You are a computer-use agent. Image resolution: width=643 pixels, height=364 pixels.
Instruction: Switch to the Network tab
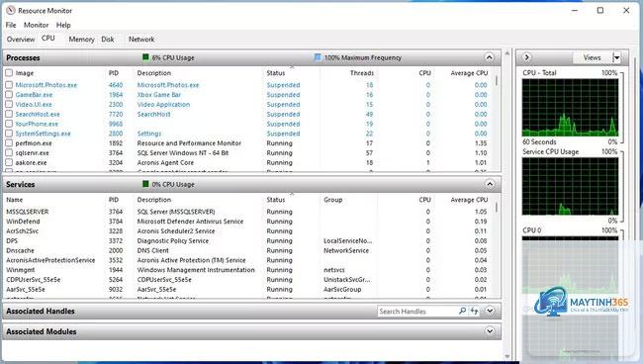pyautogui.click(x=141, y=40)
